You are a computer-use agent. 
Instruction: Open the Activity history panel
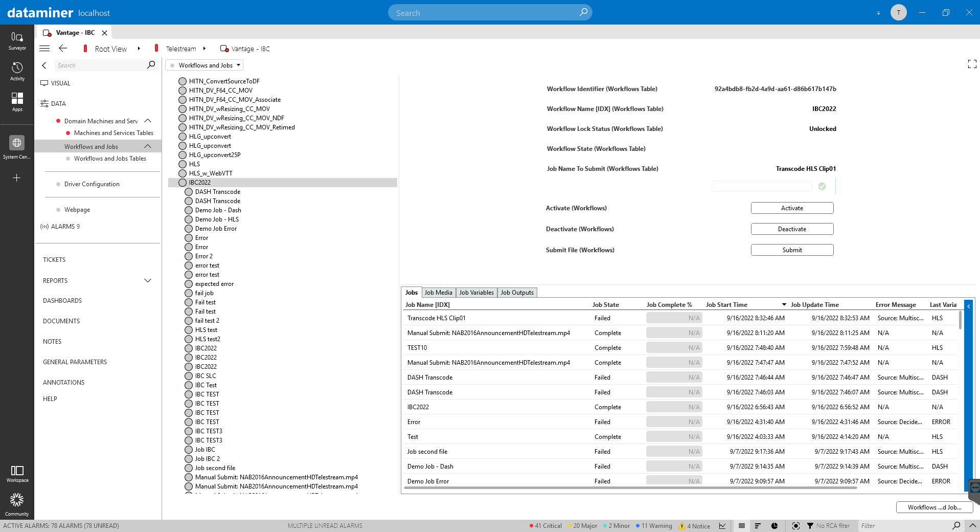tap(17, 72)
